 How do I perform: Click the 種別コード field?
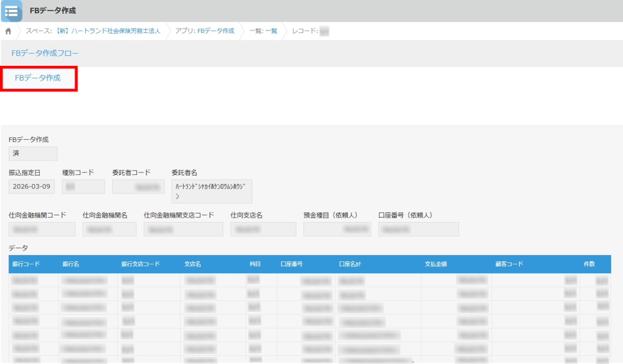click(83, 187)
